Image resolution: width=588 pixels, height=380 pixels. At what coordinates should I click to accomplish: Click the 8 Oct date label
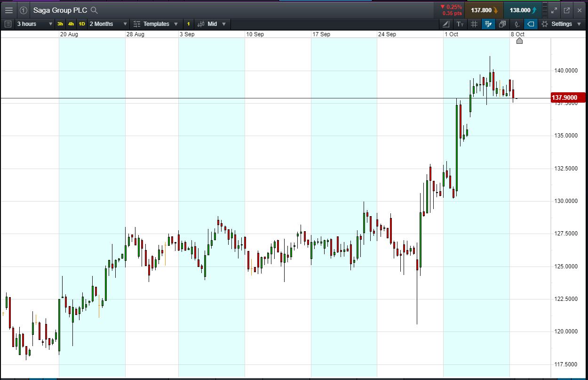[517, 34]
